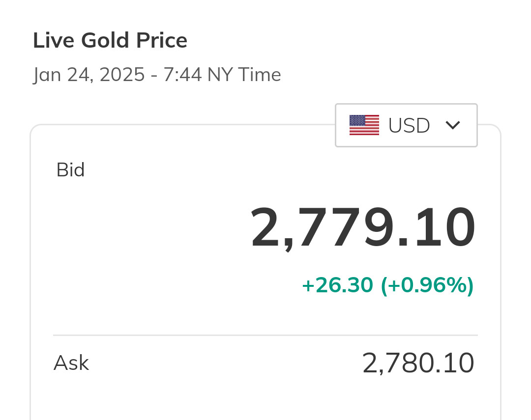The image size is (531, 420).
Task: Click the Ask label
Action: pyautogui.click(x=71, y=363)
